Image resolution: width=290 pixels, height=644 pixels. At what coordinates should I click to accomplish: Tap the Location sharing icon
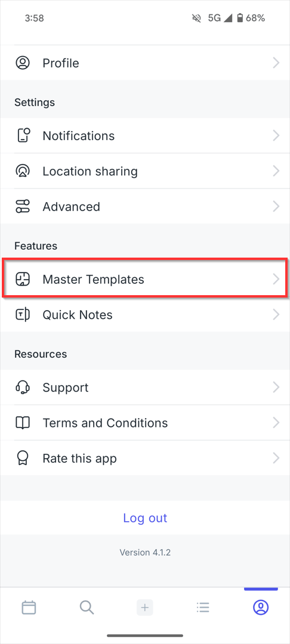[23, 171]
